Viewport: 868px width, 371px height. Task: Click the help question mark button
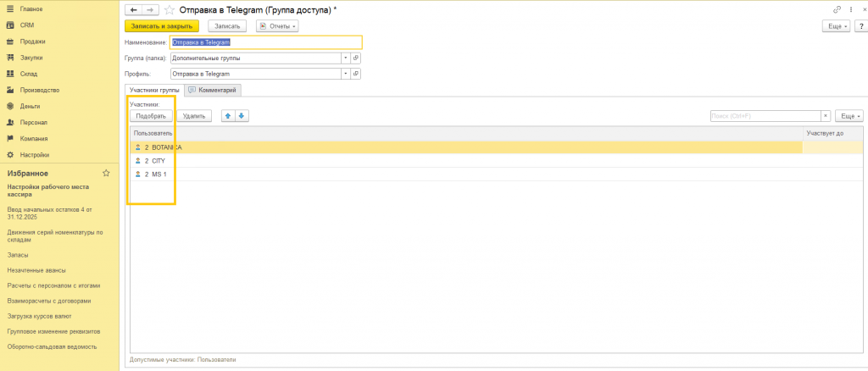pos(861,26)
